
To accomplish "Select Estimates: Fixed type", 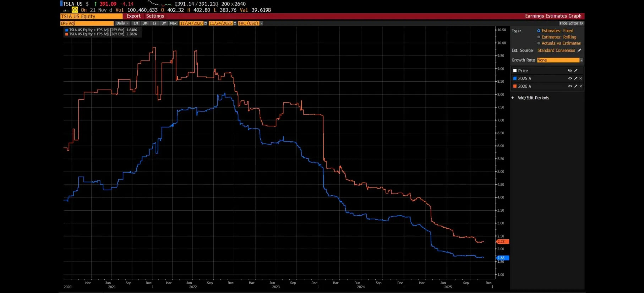I will click(555, 31).
